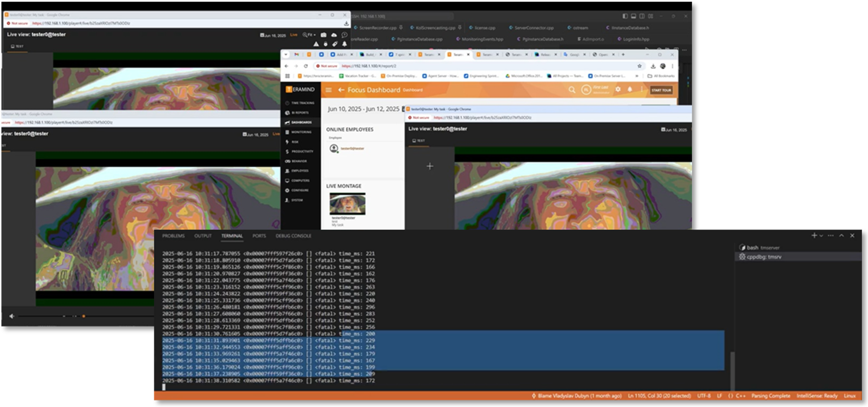Open the tester0@tester Live Montage thumbnail
This screenshot has height=407, width=868.
(347, 204)
